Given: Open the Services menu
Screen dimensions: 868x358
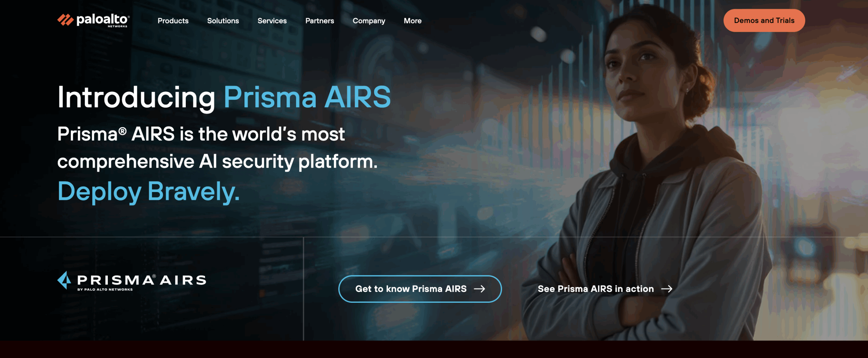Looking at the screenshot, I should tap(272, 21).
